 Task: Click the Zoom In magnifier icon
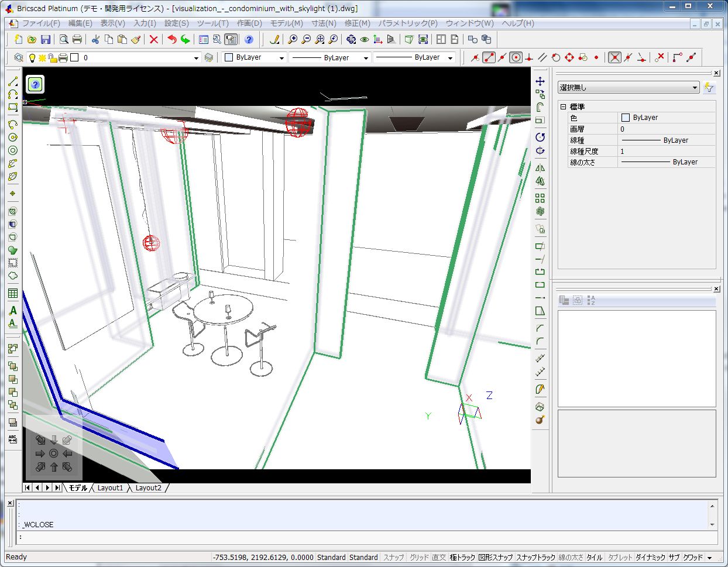coord(293,39)
